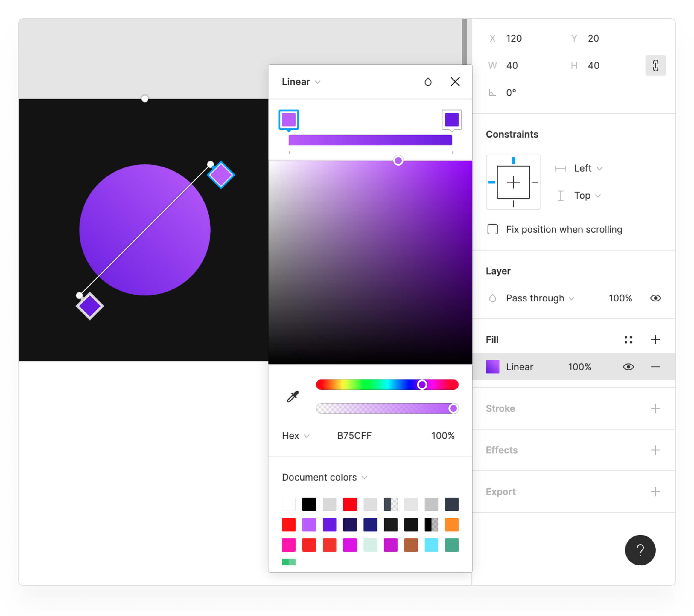The image size is (694, 616).
Task: Remove the Linear fill with minus
Action: pyautogui.click(x=655, y=367)
